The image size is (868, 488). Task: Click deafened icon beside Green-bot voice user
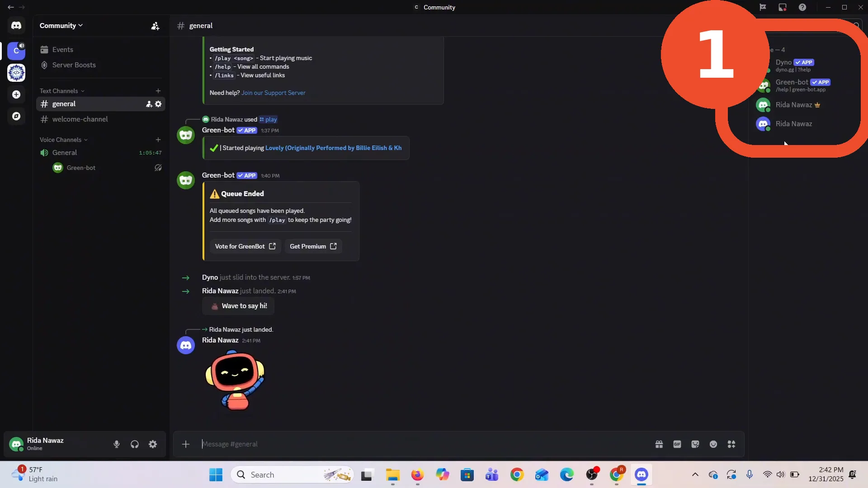(158, 168)
